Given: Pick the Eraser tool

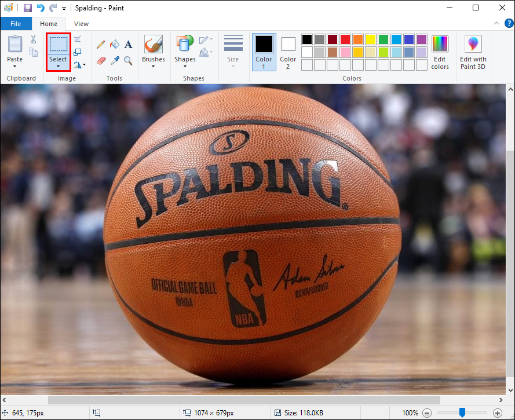Looking at the screenshot, I should pos(101,60).
